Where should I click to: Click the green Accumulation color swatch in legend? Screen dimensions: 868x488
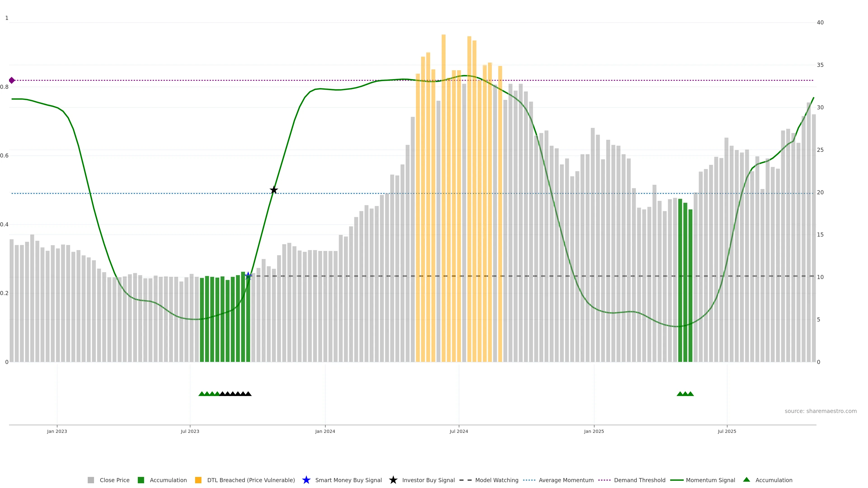click(141, 480)
